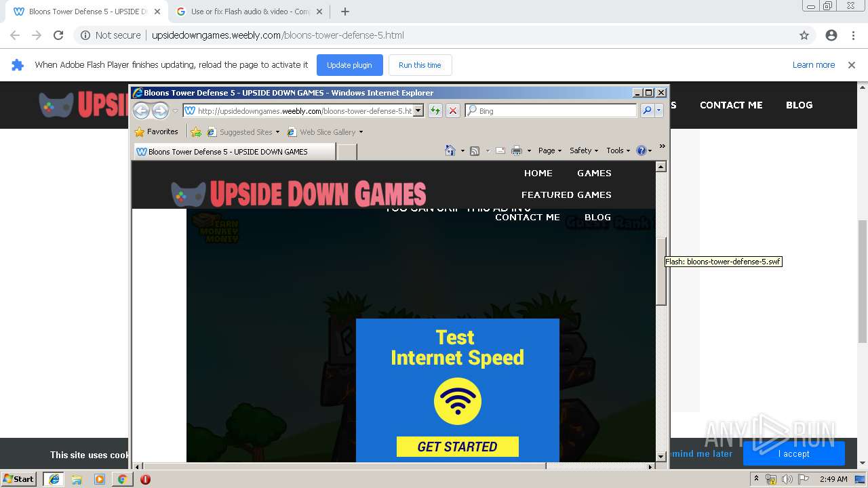The image size is (868, 488).
Task: Click the IE scroll up arrow
Action: pos(661,167)
